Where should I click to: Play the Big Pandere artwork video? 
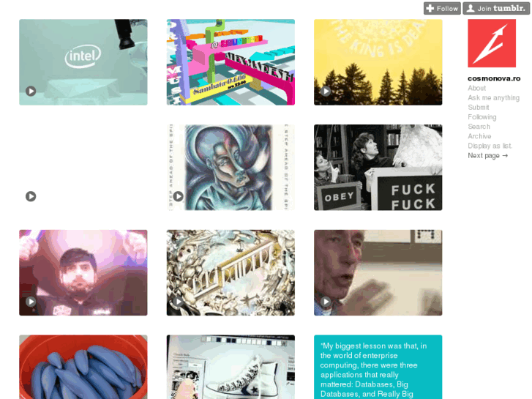point(179,302)
